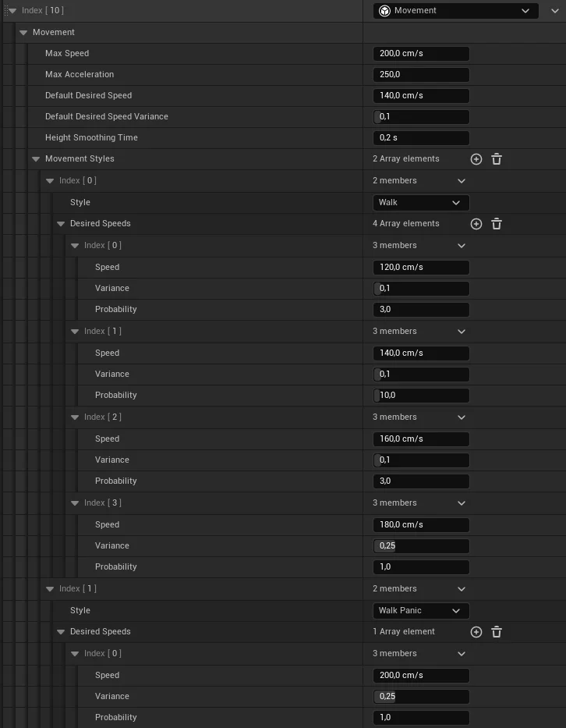Viewport: 566px width, 728px height.
Task: Delete all Movement Styles elements via trash icon
Action: point(497,158)
